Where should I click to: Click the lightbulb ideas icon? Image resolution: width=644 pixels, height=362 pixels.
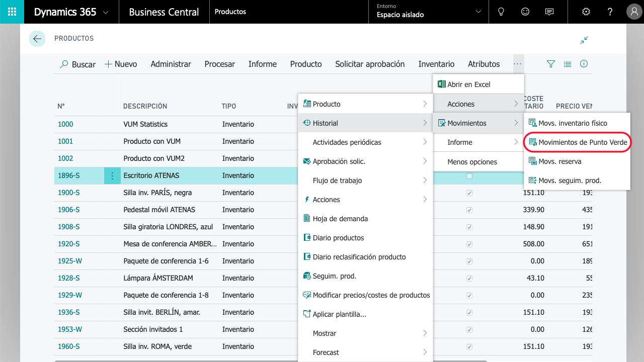tap(501, 12)
